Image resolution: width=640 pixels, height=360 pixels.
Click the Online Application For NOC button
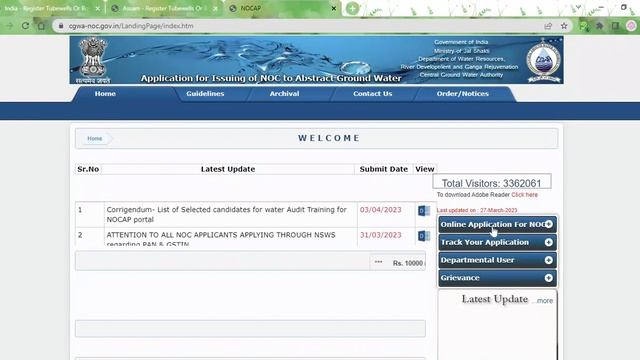tap(497, 224)
